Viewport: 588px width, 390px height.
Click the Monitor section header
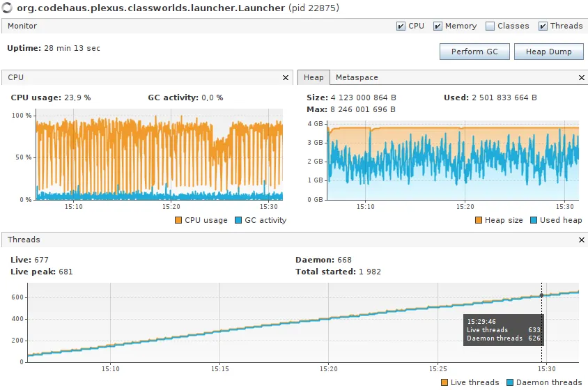[x=22, y=26]
